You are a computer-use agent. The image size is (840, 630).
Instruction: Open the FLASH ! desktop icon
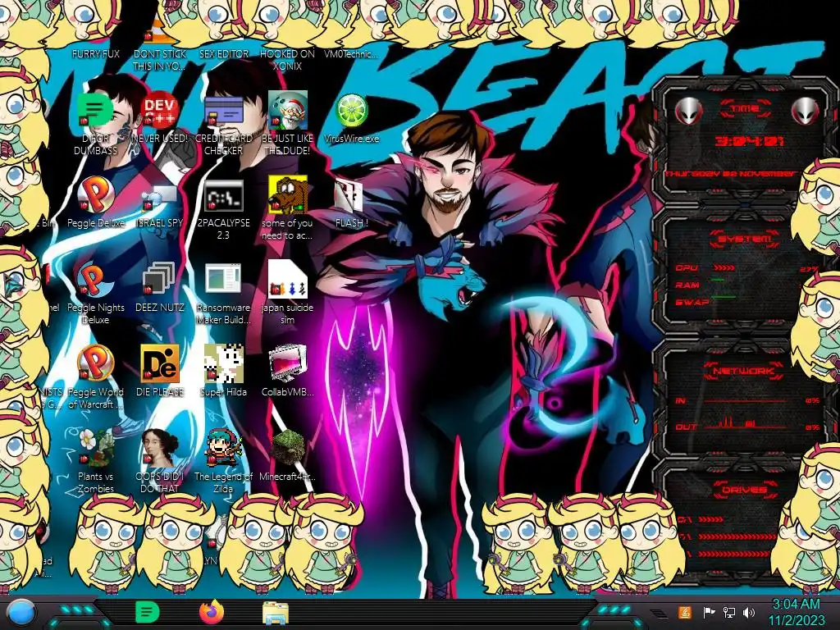349,196
